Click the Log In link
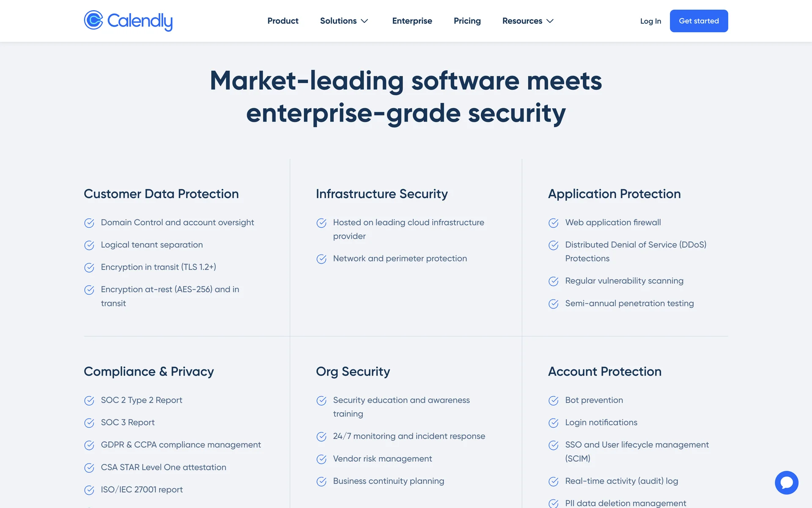This screenshot has height=508, width=812. pos(650,21)
